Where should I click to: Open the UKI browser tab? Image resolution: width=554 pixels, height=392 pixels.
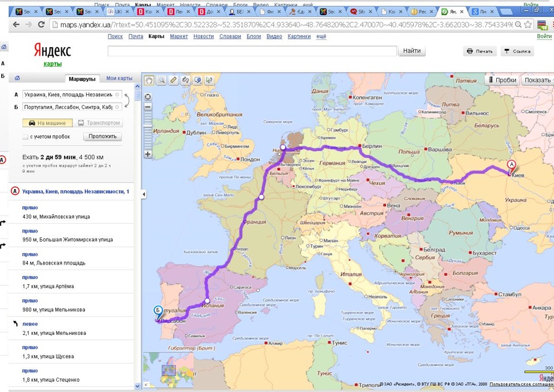point(118,12)
